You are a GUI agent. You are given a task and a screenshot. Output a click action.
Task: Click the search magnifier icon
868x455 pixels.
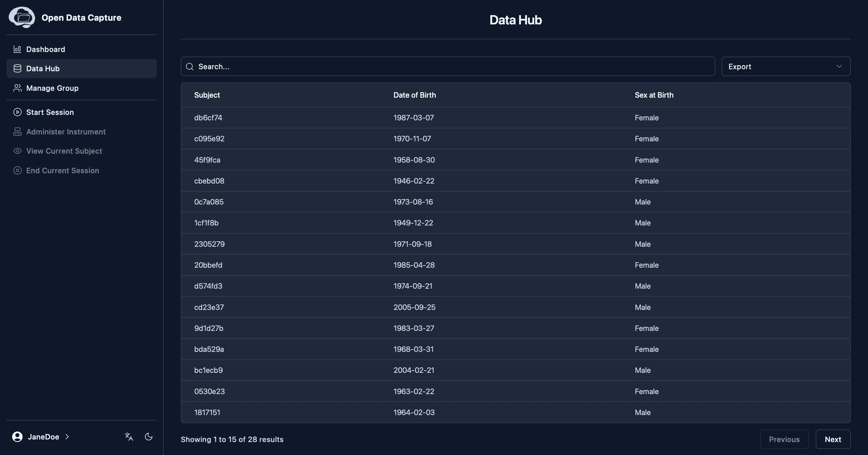coord(189,66)
